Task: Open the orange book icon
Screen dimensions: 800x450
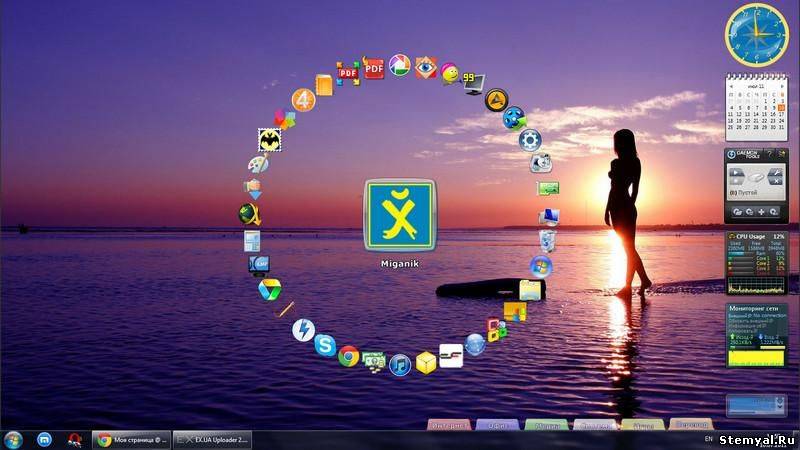Action: tap(324, 84)
